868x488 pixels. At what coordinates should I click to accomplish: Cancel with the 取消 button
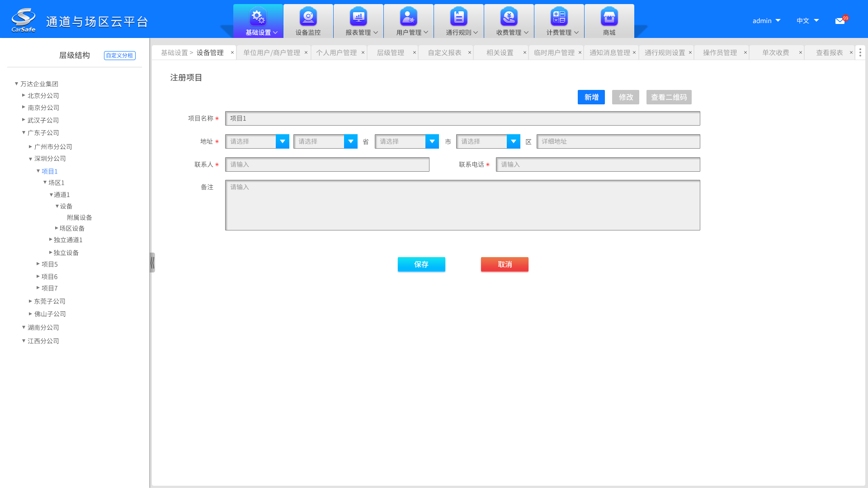(x=505, y=264)
